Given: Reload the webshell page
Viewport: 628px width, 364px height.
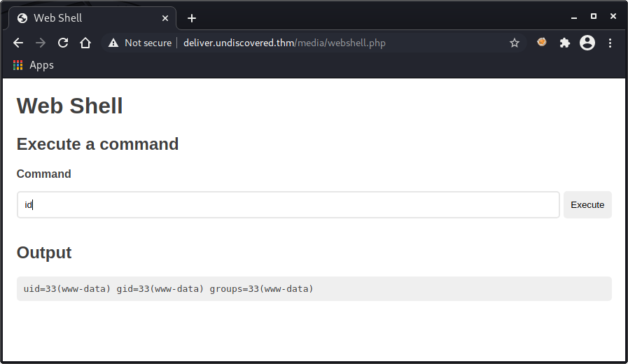Looking at the screenshot, I should pyautogui.click(x=63, y=43).
